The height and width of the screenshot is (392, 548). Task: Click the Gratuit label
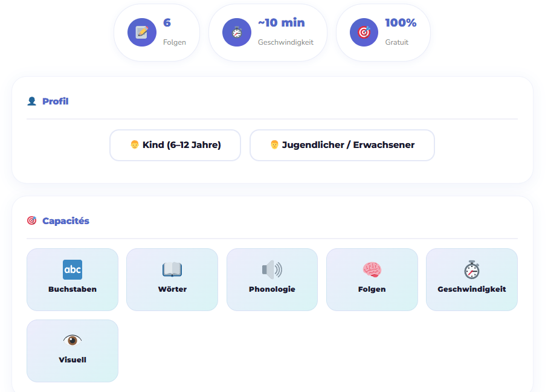(397, 42)
